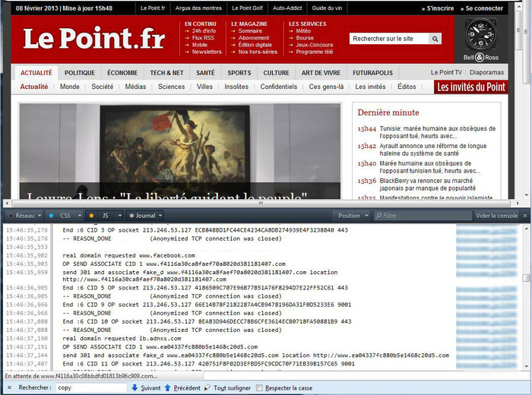Click Vider la console button
Viewport: 532px width, 395px height.
coord(496,216)
